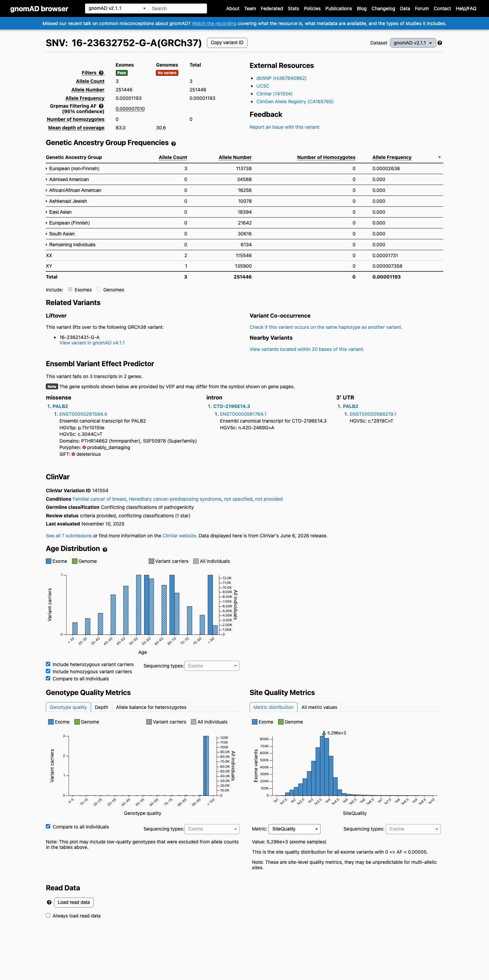Viewport: 489px width, 980px height.
Task: Open ClinGen Allele Registry (CA165765) link
Action: pyautogui.click(x=295, y=102)
